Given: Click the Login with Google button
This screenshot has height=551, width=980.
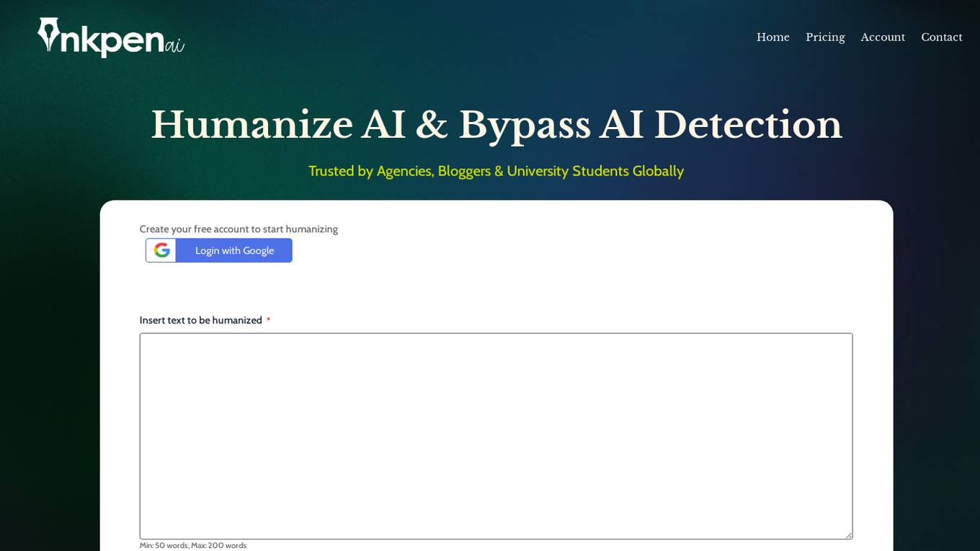Looking at the screenshot, I should pyautogui.click(x=219, y=250).
